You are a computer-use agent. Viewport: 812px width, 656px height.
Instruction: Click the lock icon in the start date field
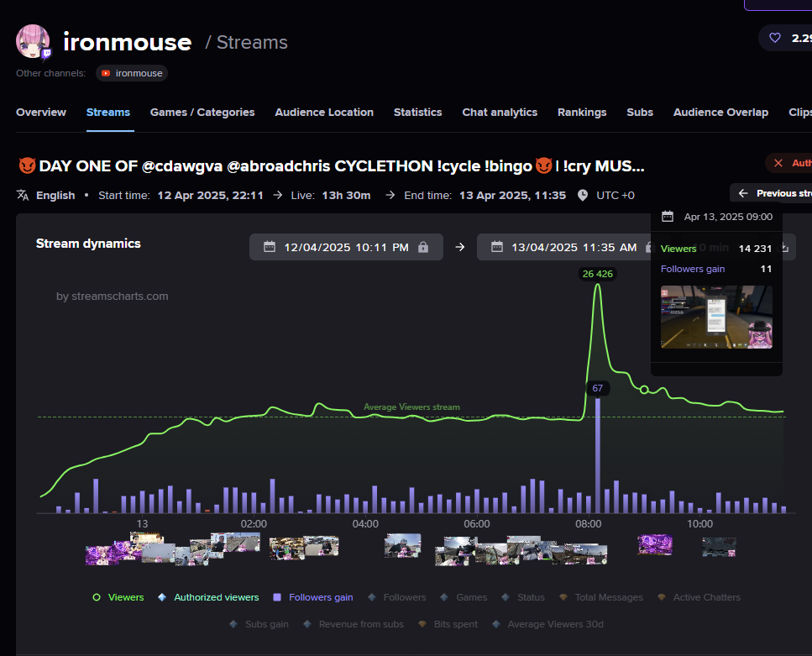pos(423,247)
